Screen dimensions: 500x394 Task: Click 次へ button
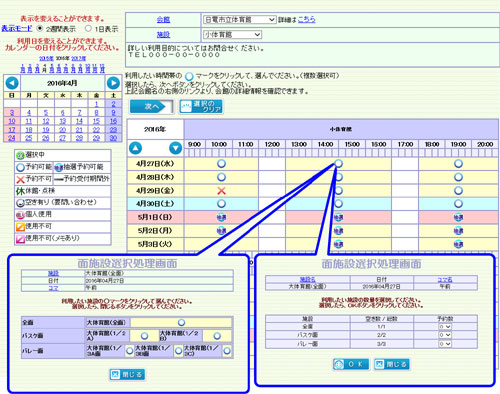152,107
